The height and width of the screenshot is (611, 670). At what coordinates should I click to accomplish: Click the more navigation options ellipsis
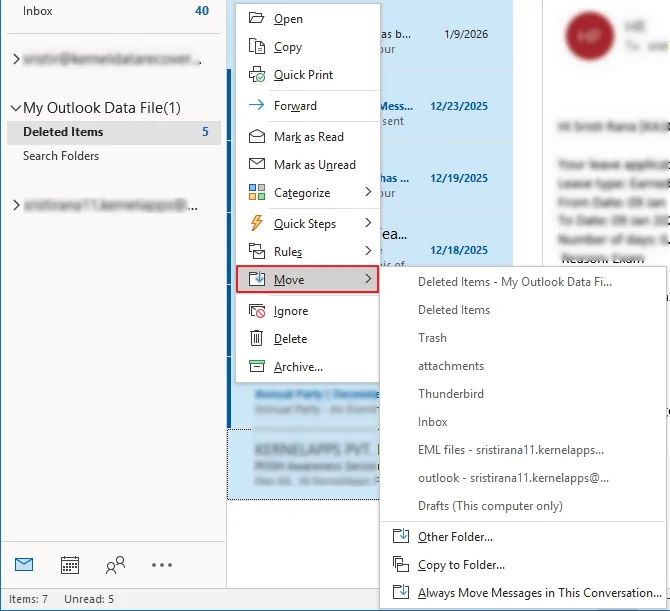(x=162, y=565)
